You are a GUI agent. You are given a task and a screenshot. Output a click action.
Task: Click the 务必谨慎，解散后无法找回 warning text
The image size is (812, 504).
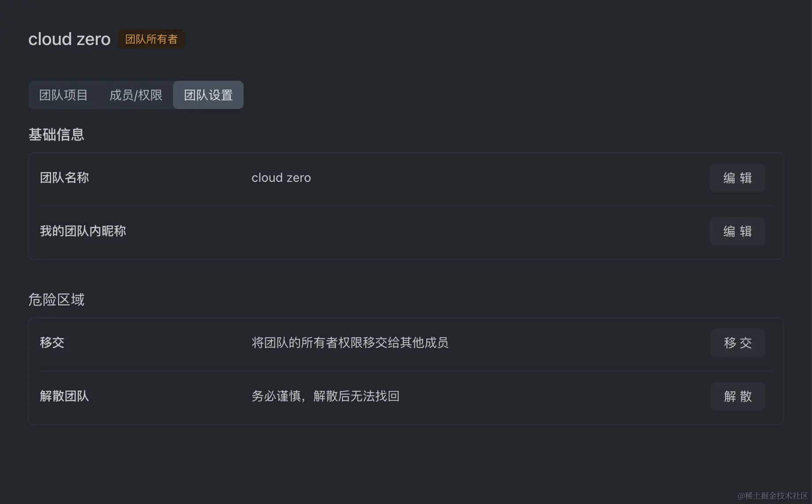click(x=325, y=396)
